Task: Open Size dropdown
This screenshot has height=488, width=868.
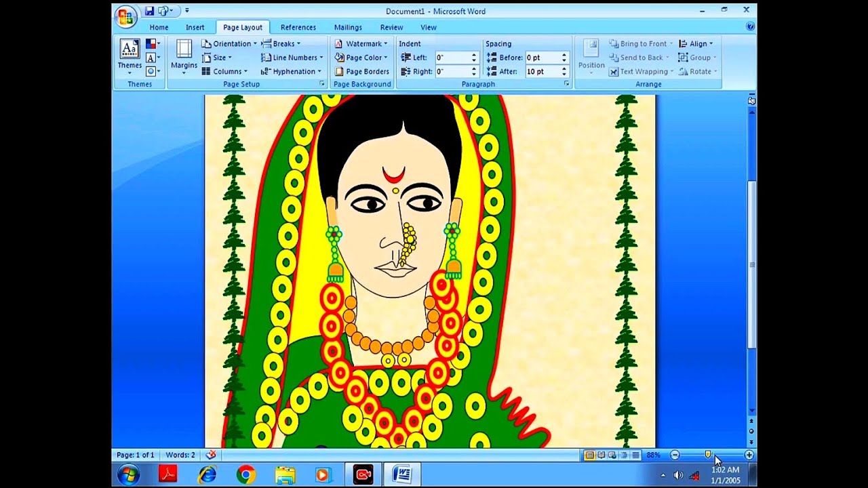Action: (x=217, y=58)
